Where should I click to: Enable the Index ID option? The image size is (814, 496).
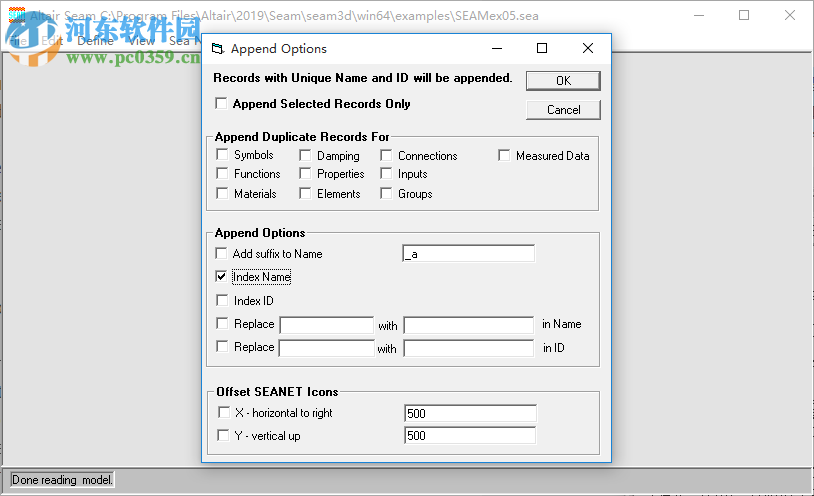222,300
